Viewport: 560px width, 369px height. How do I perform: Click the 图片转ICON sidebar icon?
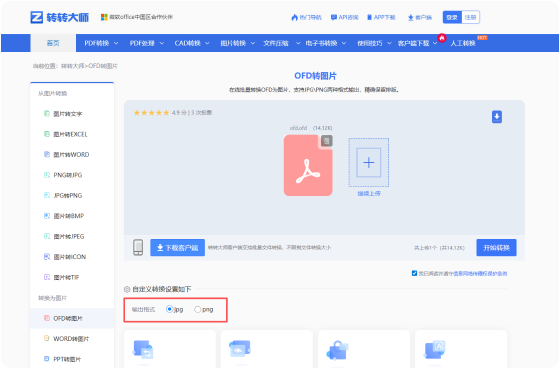pos(47,256)
